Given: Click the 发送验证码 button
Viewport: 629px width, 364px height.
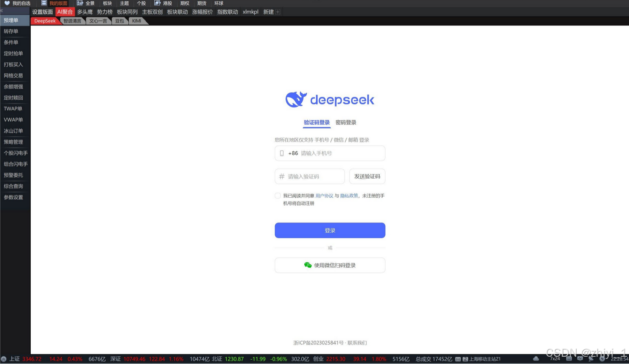Looking at the screenshot, I should pyautogui.click(x=367, y=176).
